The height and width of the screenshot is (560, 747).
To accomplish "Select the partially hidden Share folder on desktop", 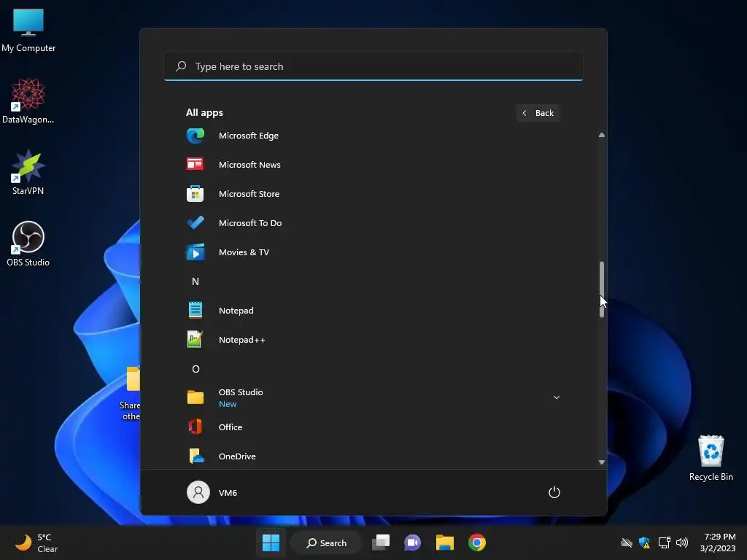I will 131,393.
